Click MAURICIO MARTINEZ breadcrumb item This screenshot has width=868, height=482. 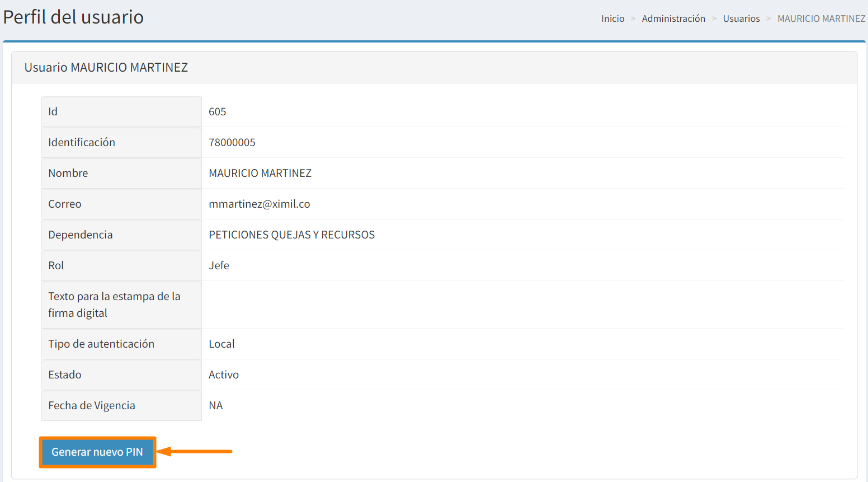tap(821, 19)
